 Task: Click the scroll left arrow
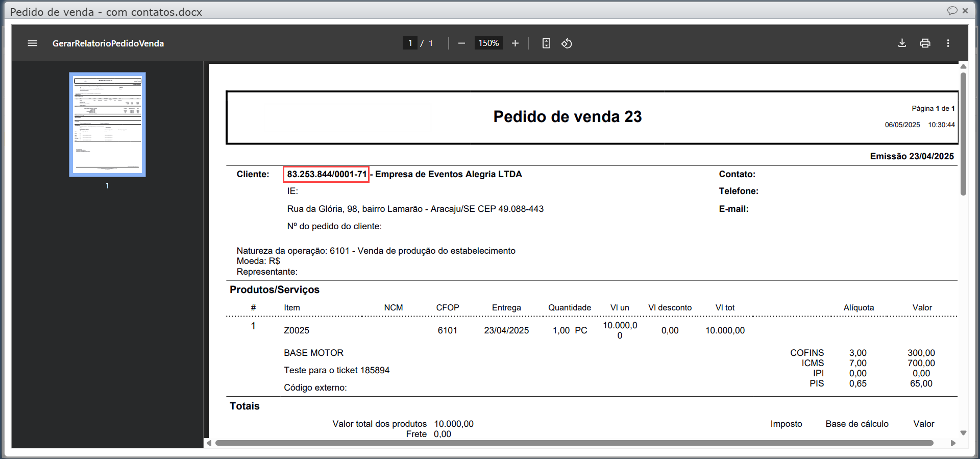click(209, 443)
